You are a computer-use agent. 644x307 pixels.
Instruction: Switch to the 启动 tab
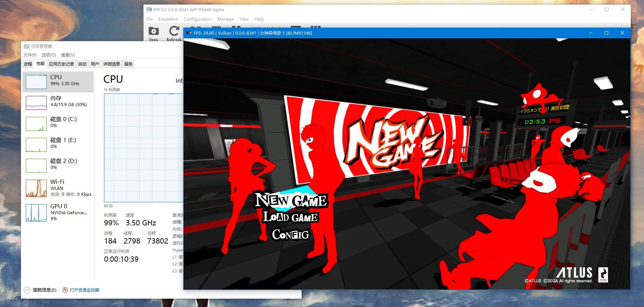tap(82, 64)
